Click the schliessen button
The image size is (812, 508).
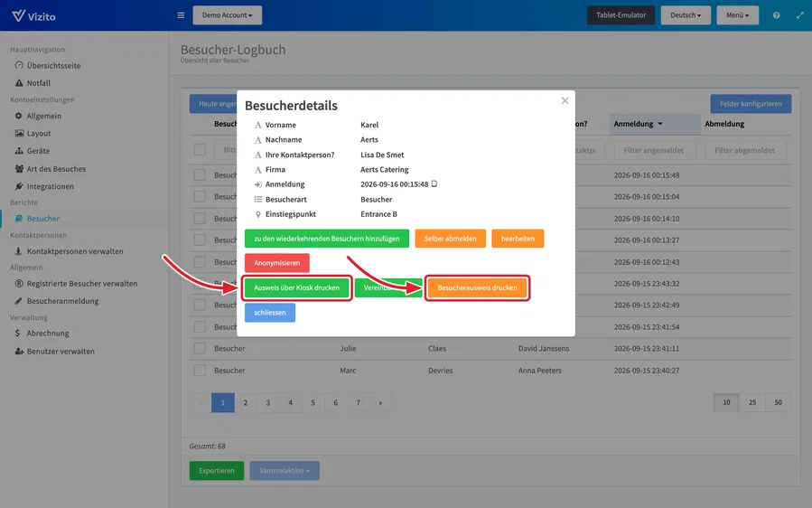[270, 313]
